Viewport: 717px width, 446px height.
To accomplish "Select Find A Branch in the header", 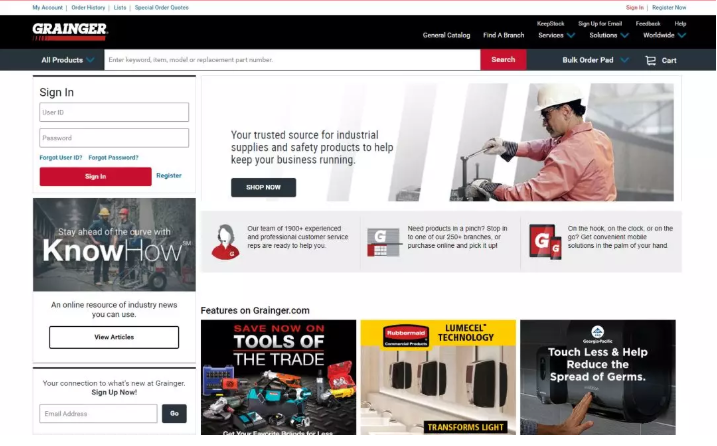I will (503, 35).
